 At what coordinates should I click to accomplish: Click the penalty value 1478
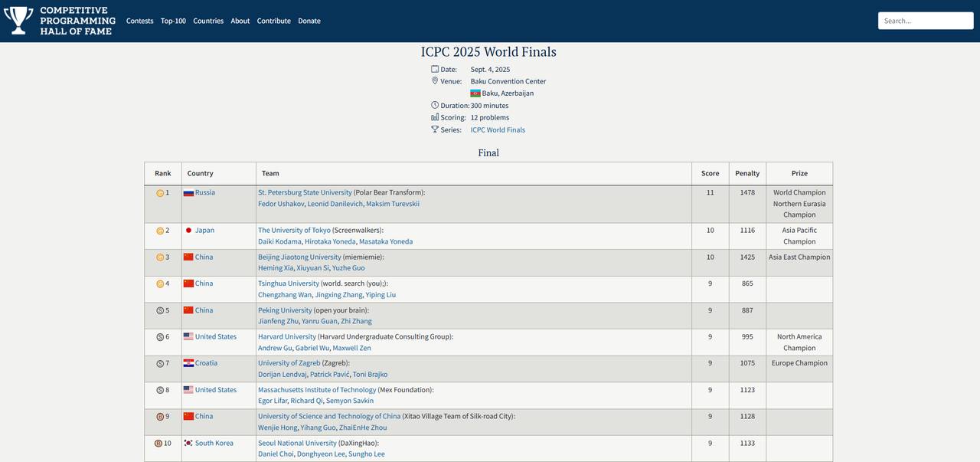[747, 192]
